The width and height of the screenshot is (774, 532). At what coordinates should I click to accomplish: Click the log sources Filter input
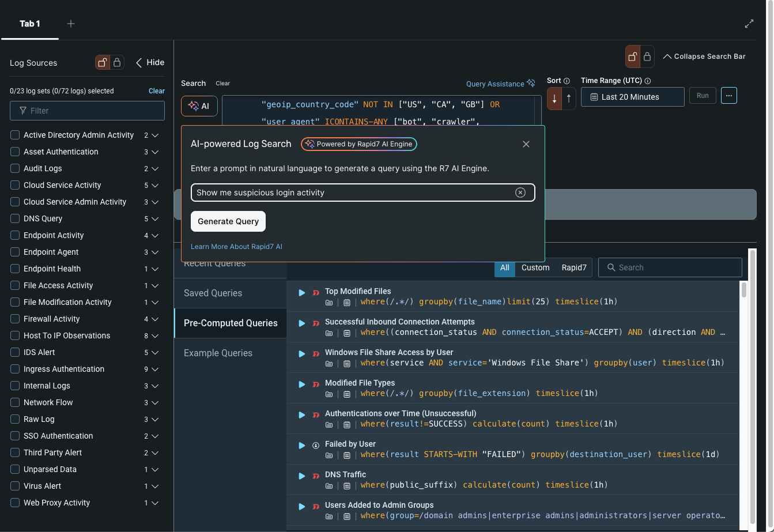click(x=87, y=111)
